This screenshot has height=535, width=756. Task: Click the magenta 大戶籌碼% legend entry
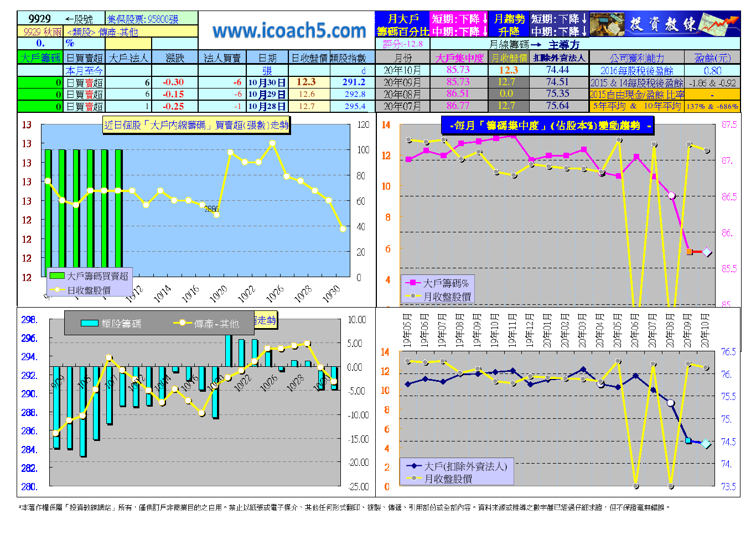(x=438, y=283)
